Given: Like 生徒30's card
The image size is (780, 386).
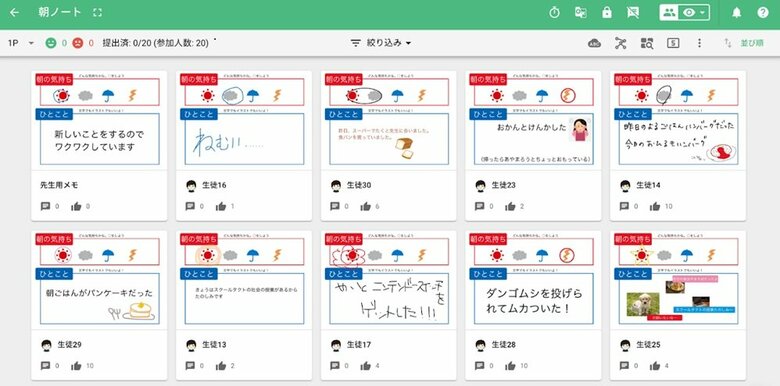Looking at the screenshot, I should 366,206.
